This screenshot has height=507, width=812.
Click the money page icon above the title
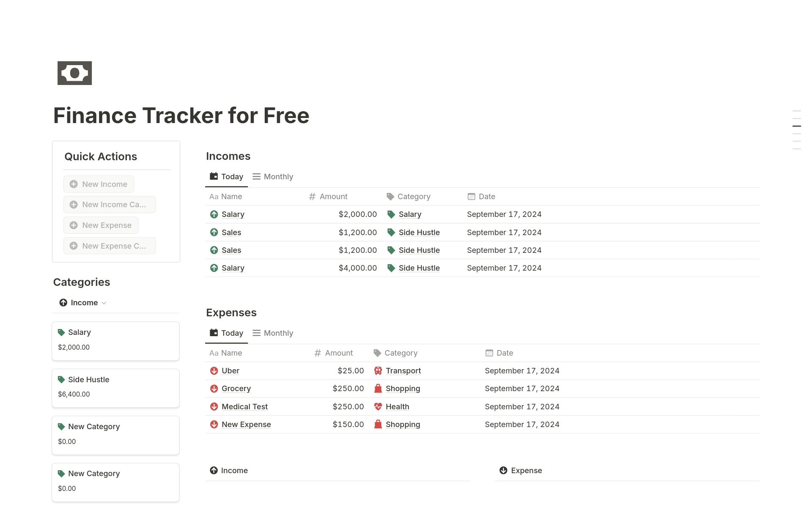[x=74, y=73]
